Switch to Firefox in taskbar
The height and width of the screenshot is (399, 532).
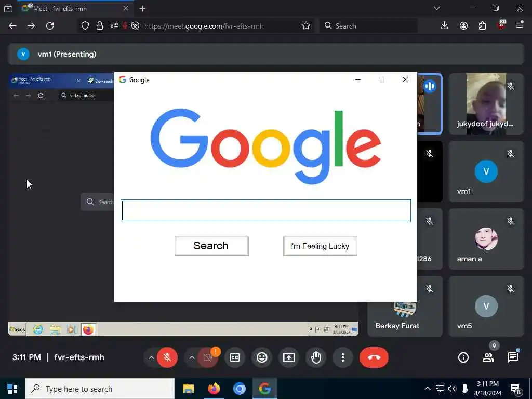coord(214,389)
